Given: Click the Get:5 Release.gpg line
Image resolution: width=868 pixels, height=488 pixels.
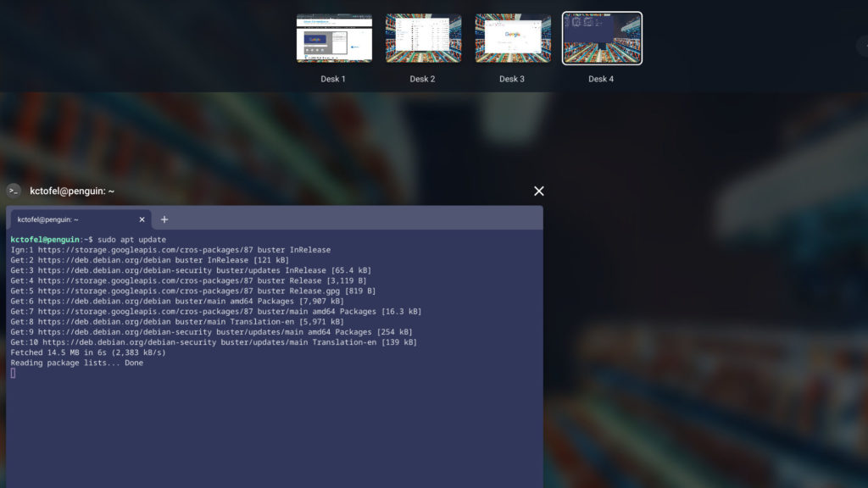Looking at the screenshot, I should pyautogui.click(x=192, y=291).
